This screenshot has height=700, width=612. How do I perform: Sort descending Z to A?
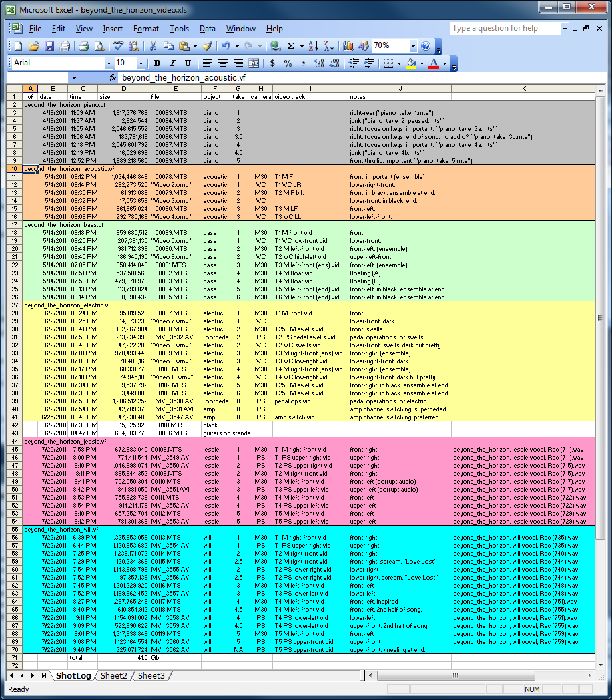pos(329,46)
